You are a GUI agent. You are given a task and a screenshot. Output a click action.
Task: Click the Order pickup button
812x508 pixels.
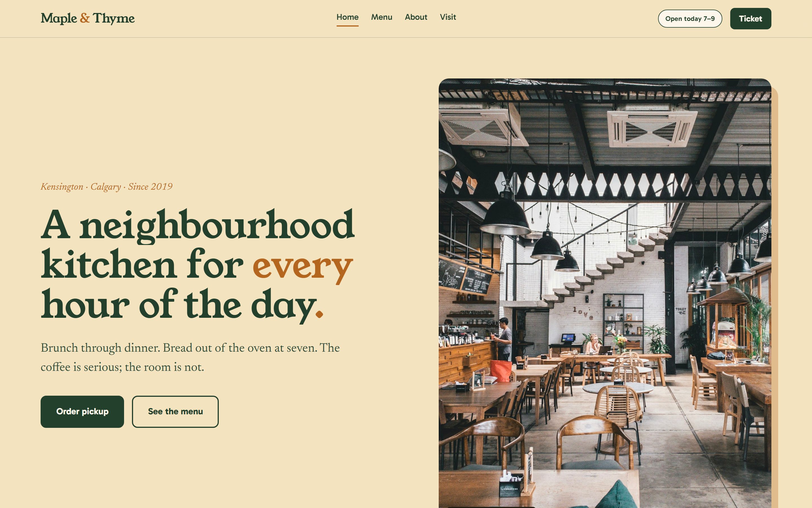[x=82, y=411]
